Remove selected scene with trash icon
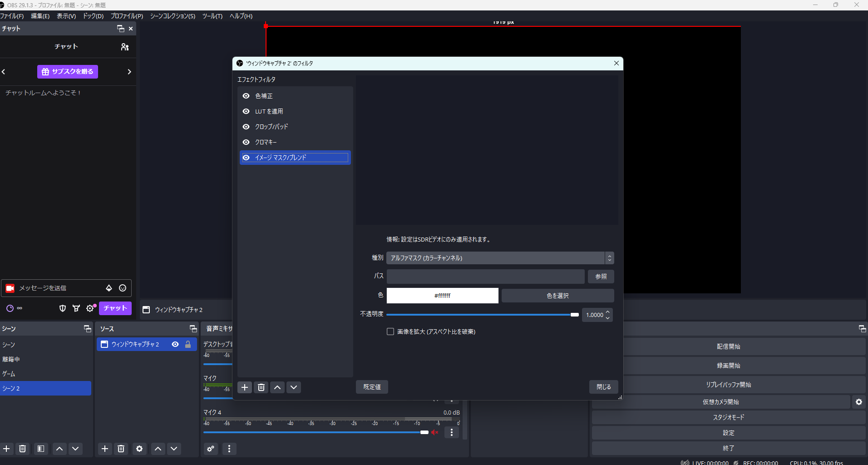The image size is (868, 465). tap(23, 449)
